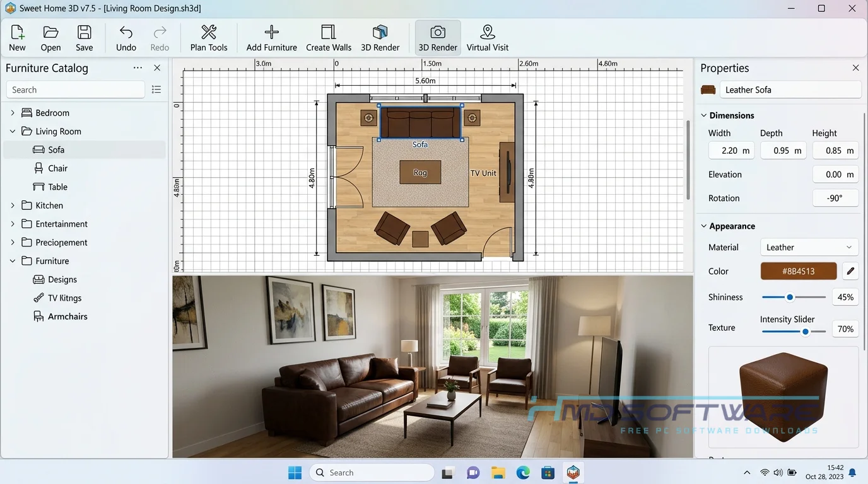
Task: Click the catalog Search field
Action: pos(76,89)
